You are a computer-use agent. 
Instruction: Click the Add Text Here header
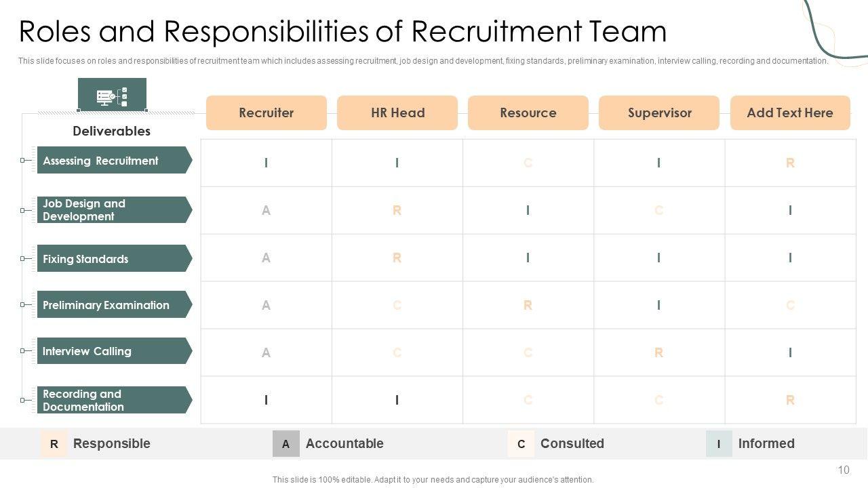[790, 113]
